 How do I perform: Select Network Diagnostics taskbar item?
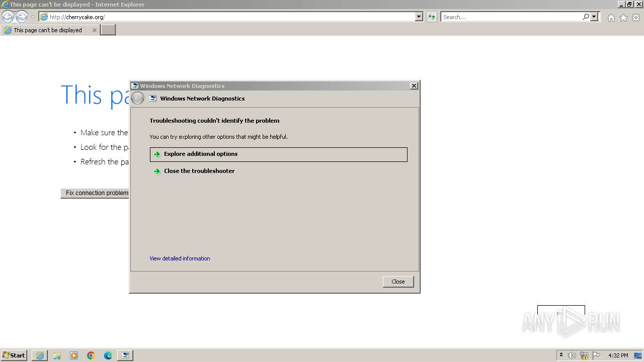[x=125, y=355]
